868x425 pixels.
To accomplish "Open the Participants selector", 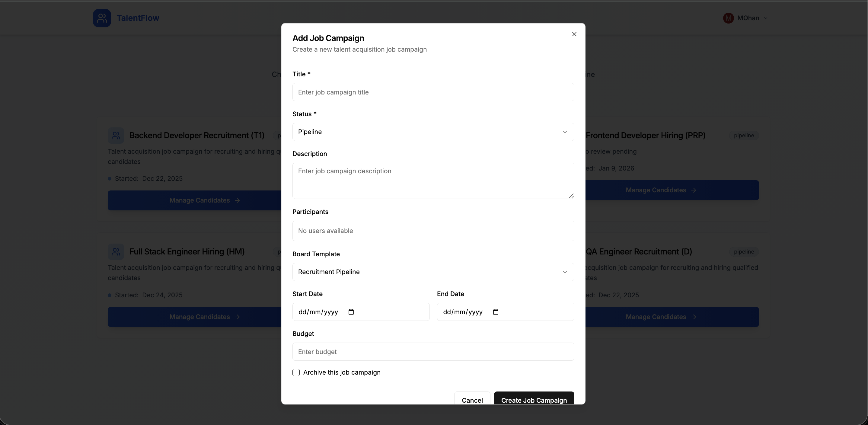I will (433, 231).
